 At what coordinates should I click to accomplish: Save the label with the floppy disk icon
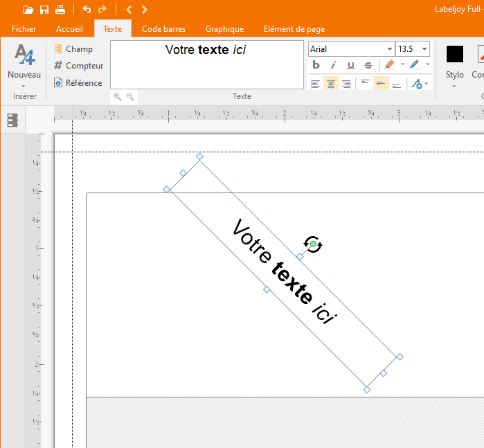tap(44, 9)
